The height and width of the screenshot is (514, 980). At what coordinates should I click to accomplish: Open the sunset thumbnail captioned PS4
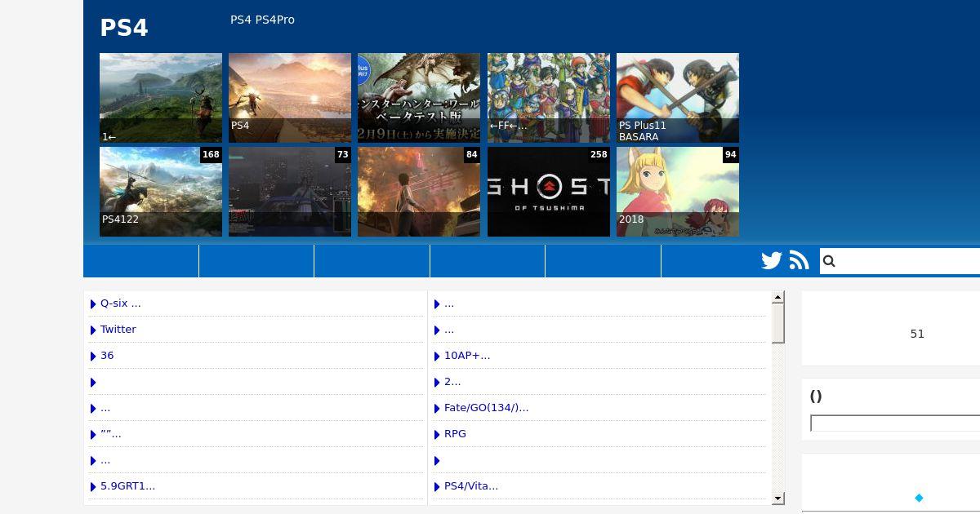[x=290, y=98]
